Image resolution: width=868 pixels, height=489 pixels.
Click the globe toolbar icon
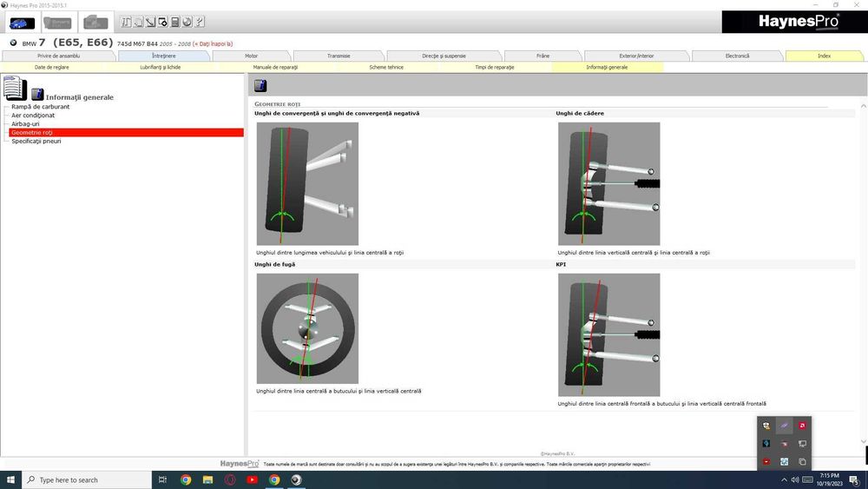[x=187, y=23]
